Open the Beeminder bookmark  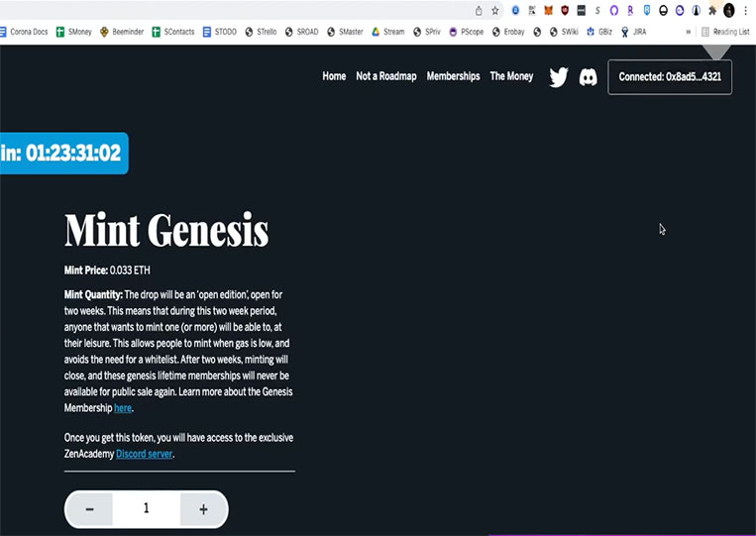click(122, 32)
